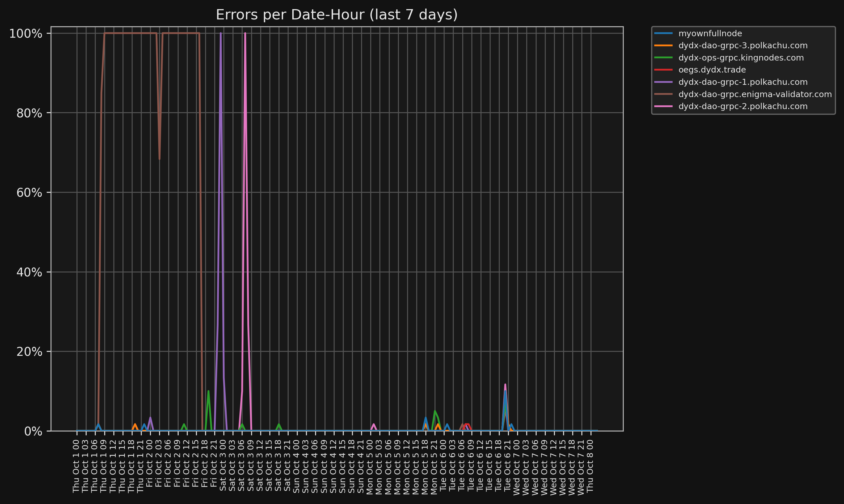Select dydx-ops-grpc.kingnodes.com legend entry
Image resolution: width=844 pixels, height=504 pixels.
pyautogui.click(x=741, y=58)
